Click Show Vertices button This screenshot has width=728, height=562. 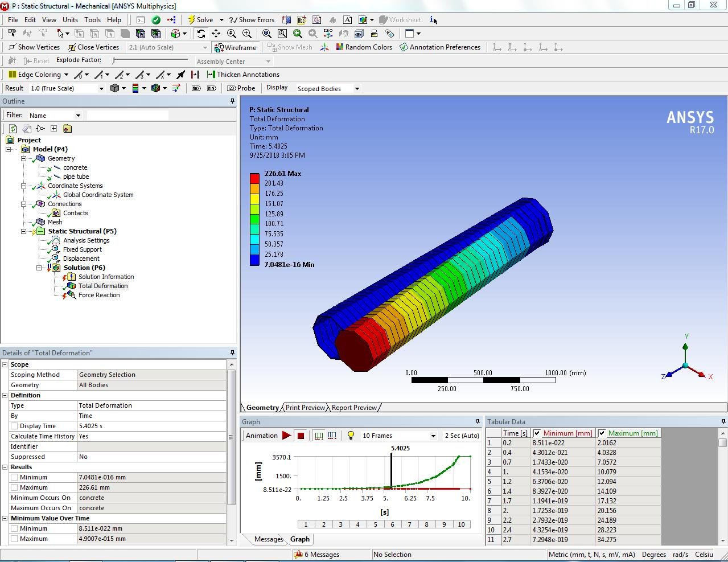[34, 47]
